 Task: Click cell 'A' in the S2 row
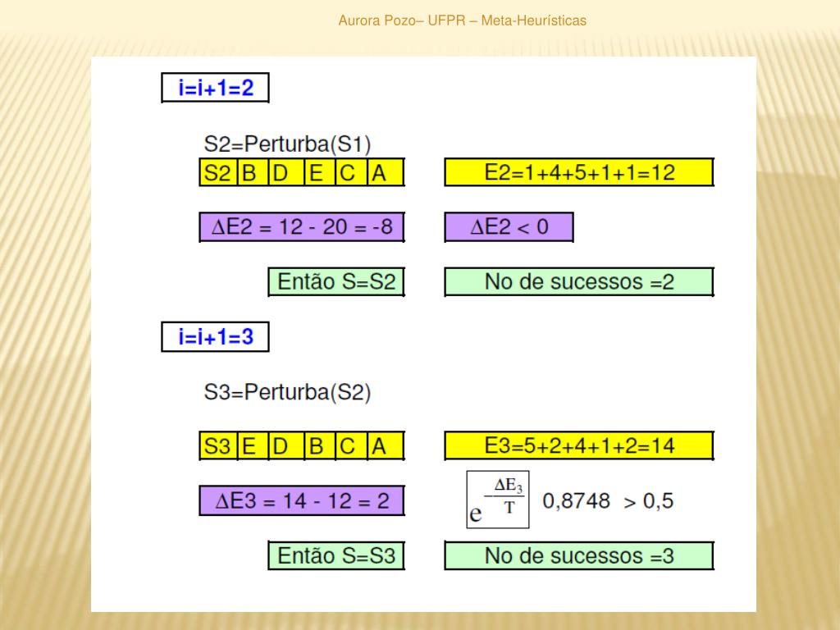(x=386, y=172)
